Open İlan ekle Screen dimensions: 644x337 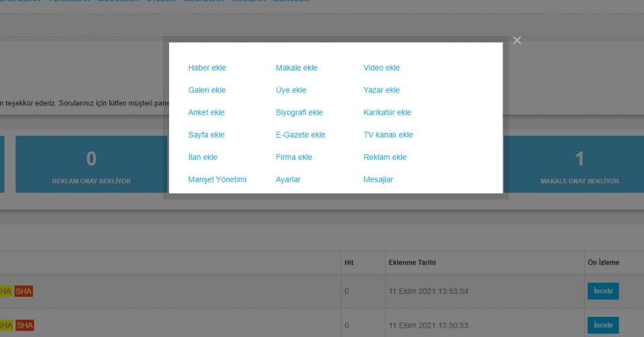point(203,157)
